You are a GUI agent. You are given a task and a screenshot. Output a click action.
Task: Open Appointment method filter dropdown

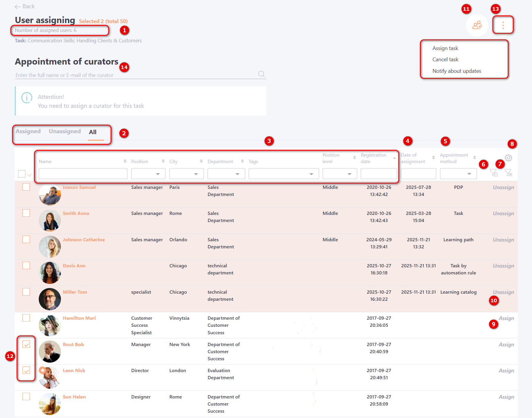click(458, 174)
